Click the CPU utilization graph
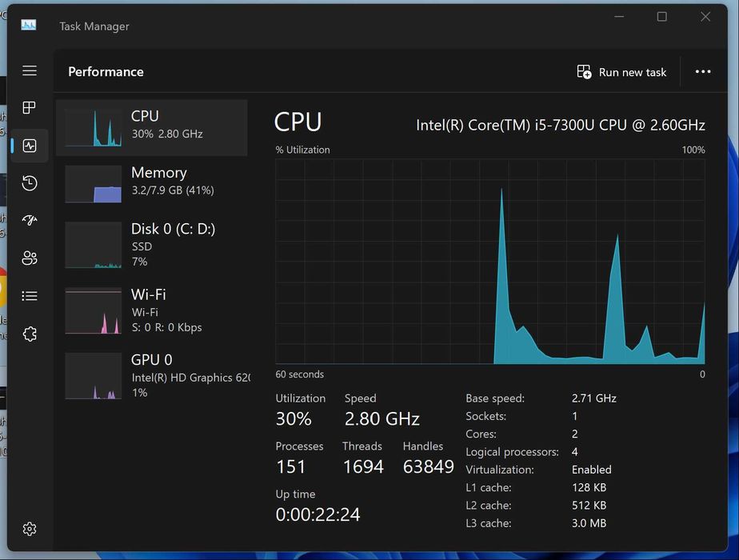739x560 pixels. click(x=490, y=261)
